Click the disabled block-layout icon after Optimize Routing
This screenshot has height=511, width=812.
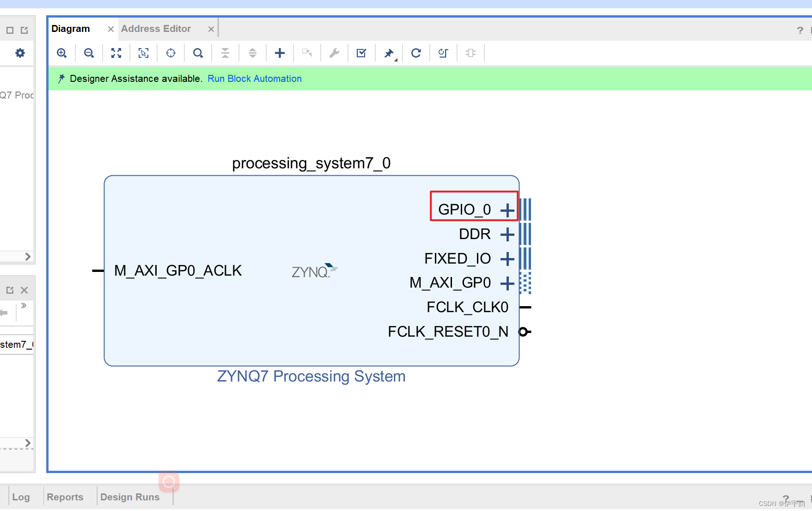pyautogui.click(x=470, y=53)
